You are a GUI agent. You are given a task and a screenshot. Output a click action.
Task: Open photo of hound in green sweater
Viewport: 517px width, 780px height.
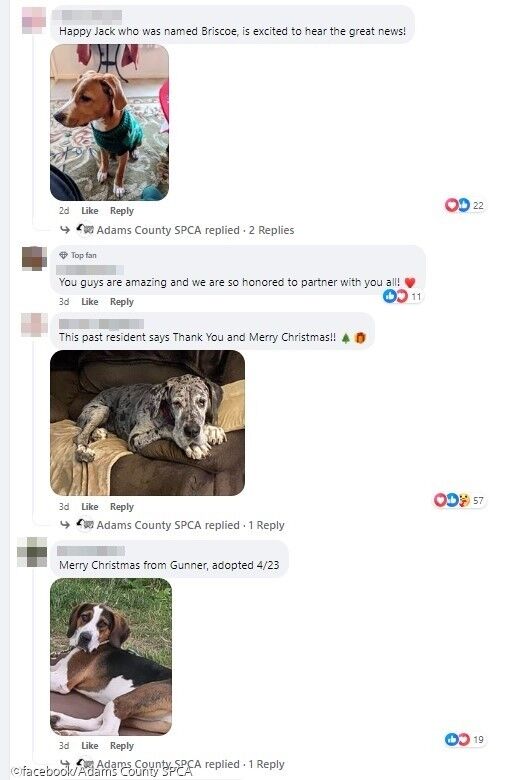pyautogui.click(x=109, y=122)
